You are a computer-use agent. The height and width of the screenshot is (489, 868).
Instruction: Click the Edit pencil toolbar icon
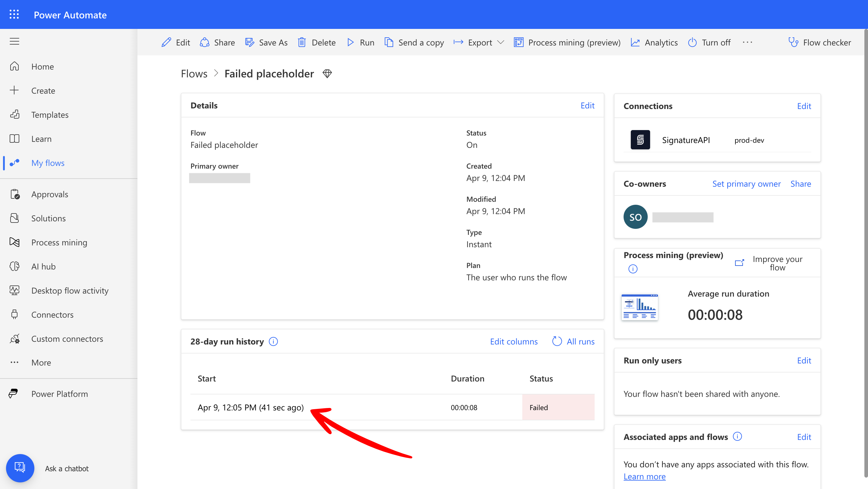pyautogui.click(x=166, y=42)
